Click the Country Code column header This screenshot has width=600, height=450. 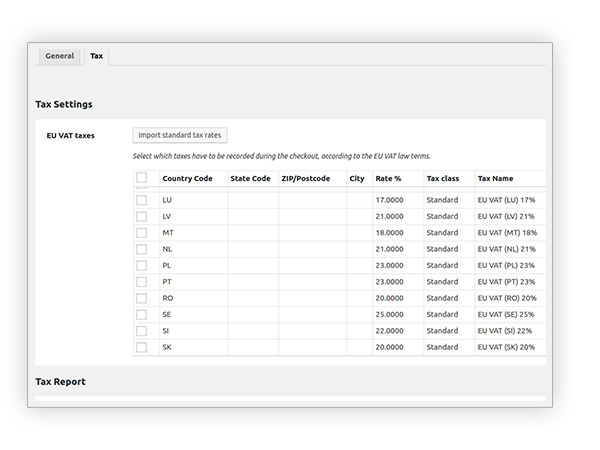click(188, 178)
